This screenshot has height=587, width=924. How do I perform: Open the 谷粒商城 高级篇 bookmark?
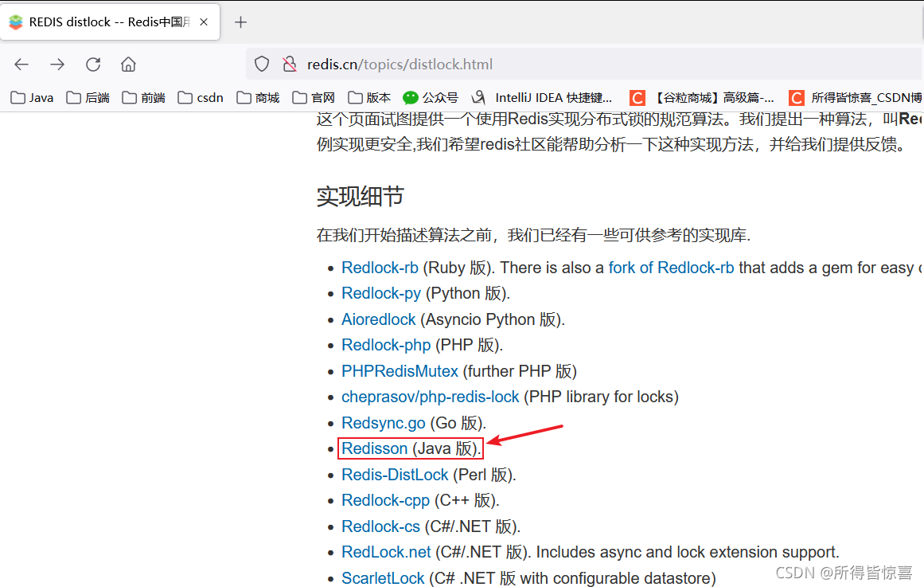tap(702, 97)
